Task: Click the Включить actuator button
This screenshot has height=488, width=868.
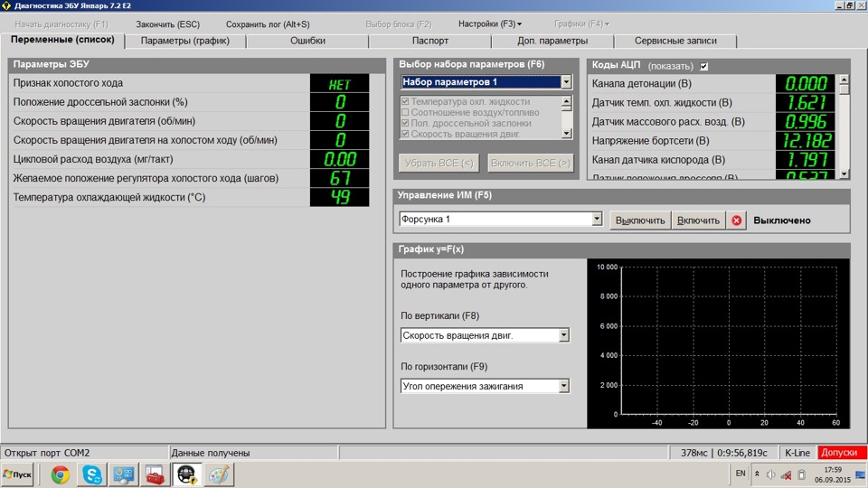Action: (x=698, y=221)
